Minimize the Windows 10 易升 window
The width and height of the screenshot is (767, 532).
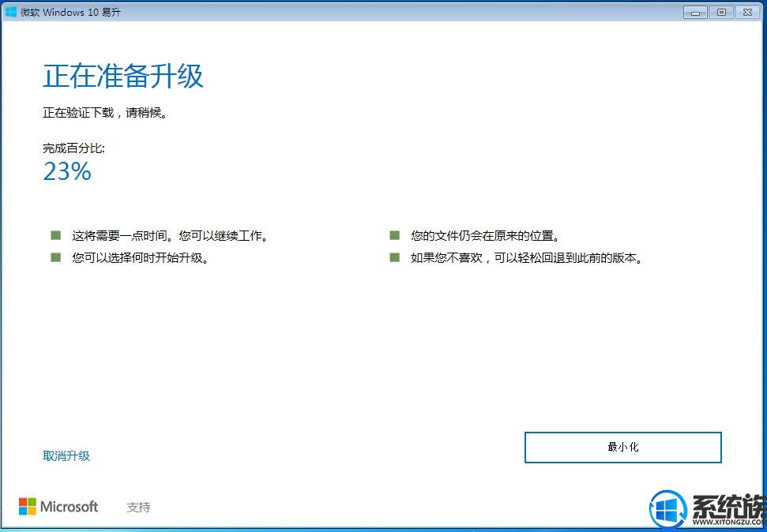coord(695,13)
